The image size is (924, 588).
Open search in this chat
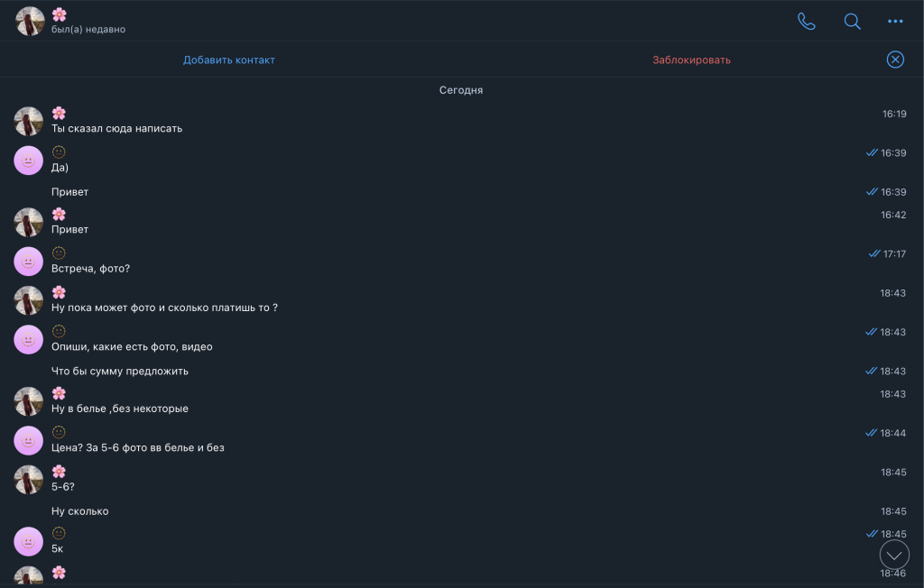(x=852, y=22)
